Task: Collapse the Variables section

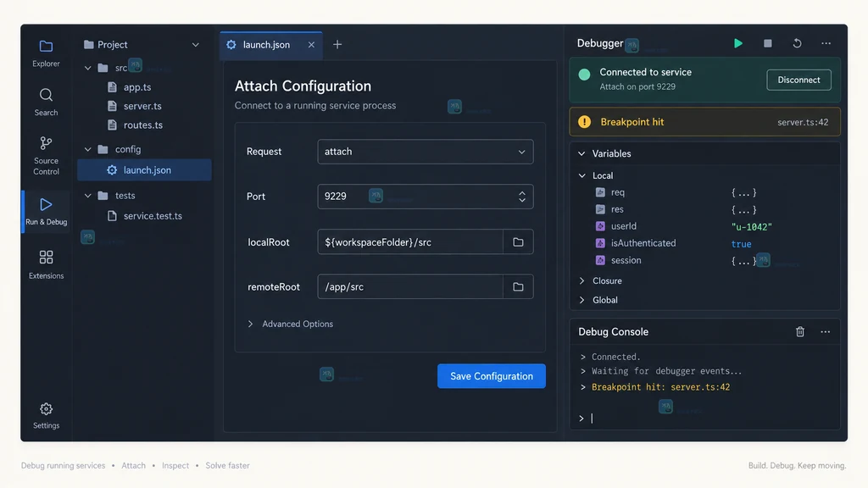Action: [581, 154]
